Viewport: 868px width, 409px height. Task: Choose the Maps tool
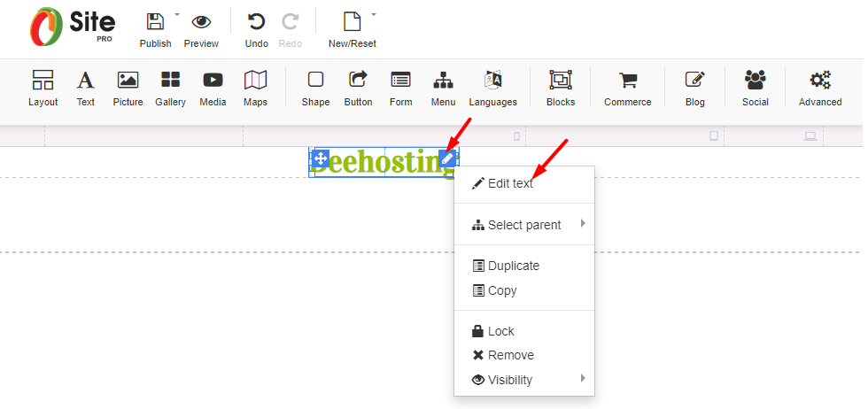coord(255,88)
